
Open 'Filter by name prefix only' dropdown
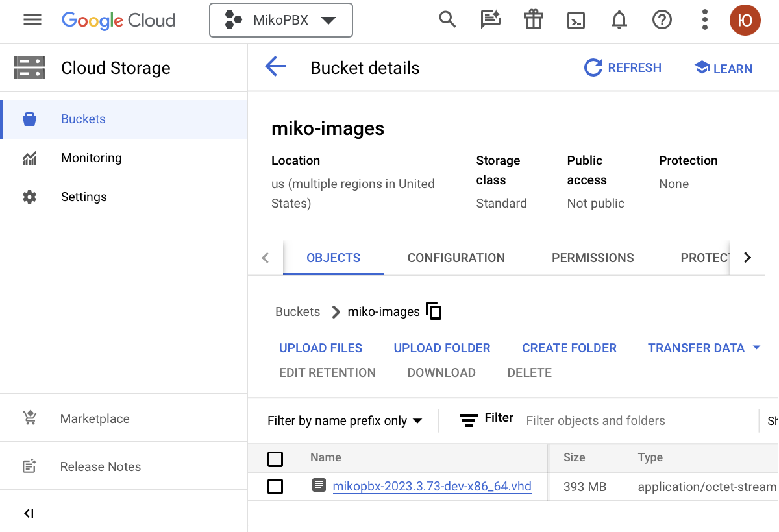click(x=345, y=421)
